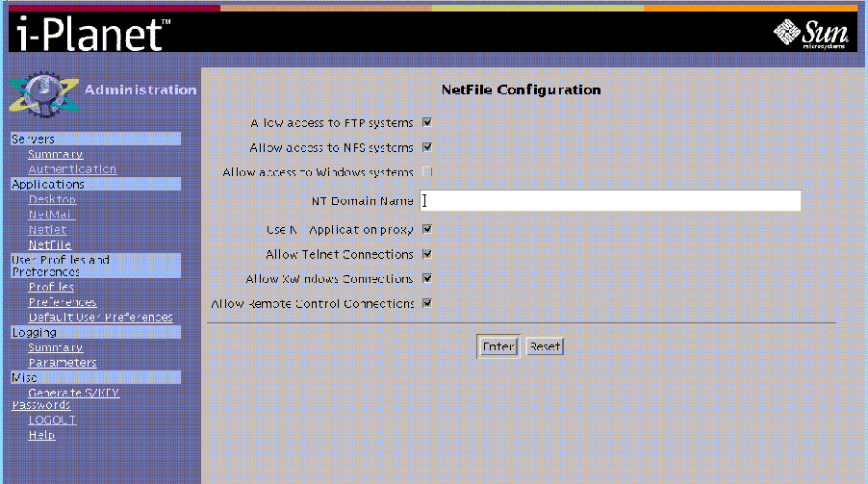Enable Allow access to Windows systems checkbox
This screenshot has width=868, height=484.
427,172
